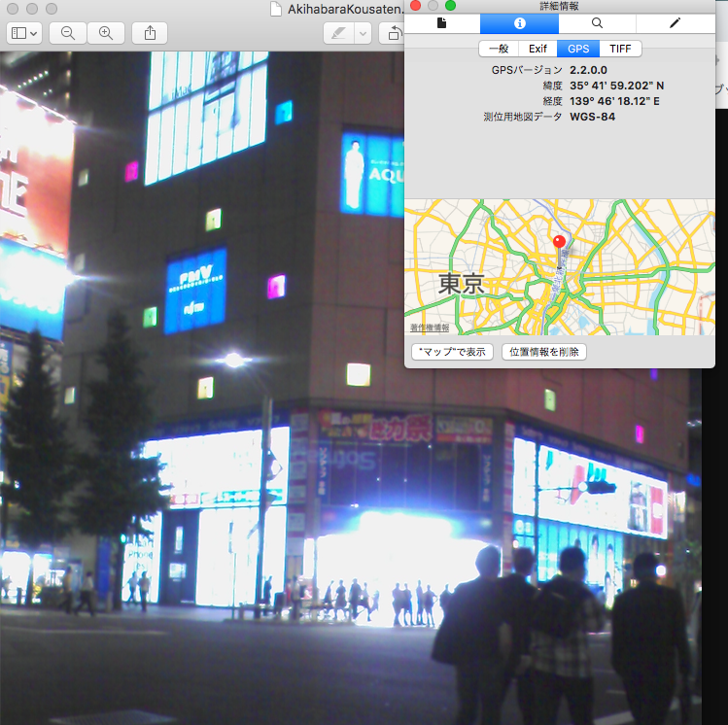Select the GPS tab
This screenshot has height=725, width=728.
(x=578, y=49)
